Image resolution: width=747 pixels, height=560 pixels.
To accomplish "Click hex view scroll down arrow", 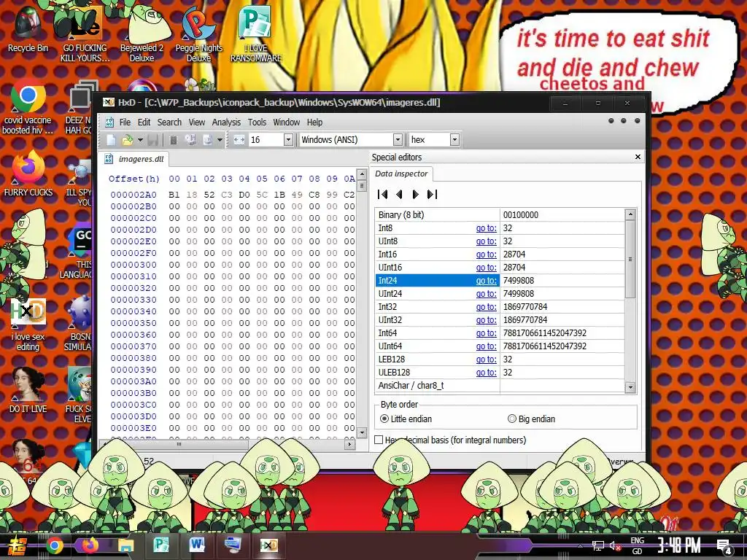I will tap(362, 432).
